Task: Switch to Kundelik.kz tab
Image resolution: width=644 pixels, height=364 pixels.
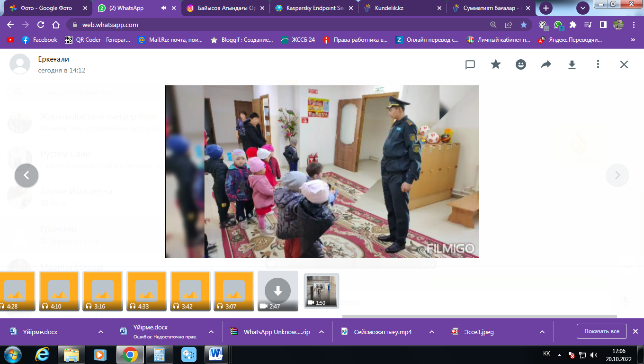Action: pyautogui.click(x=402, y=8)
